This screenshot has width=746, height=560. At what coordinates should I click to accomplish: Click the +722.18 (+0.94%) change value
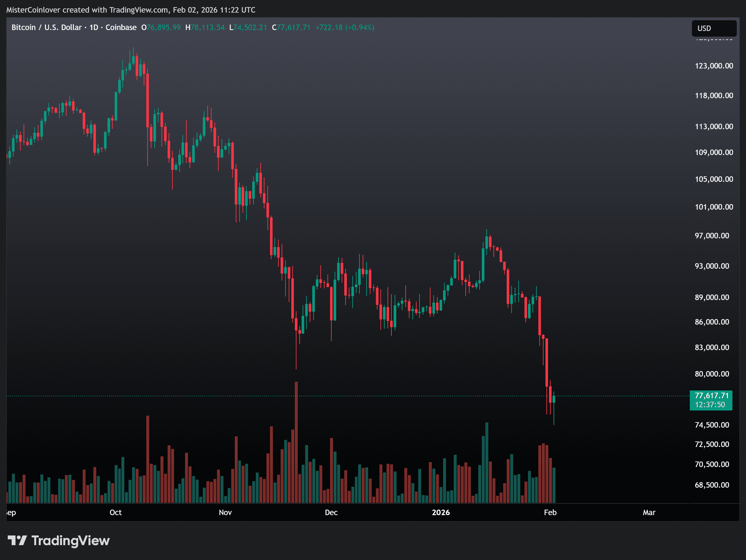pos(344,27)
